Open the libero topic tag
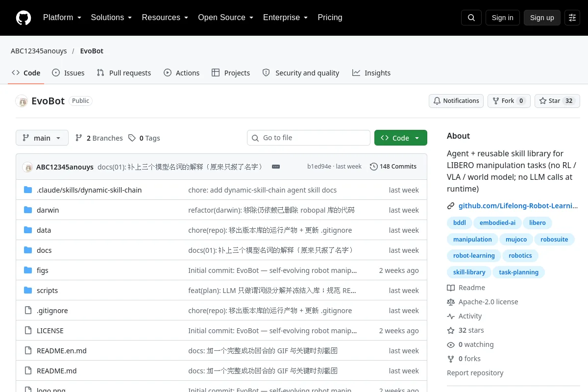Screen dimensions: 588x392 (538, 222)
